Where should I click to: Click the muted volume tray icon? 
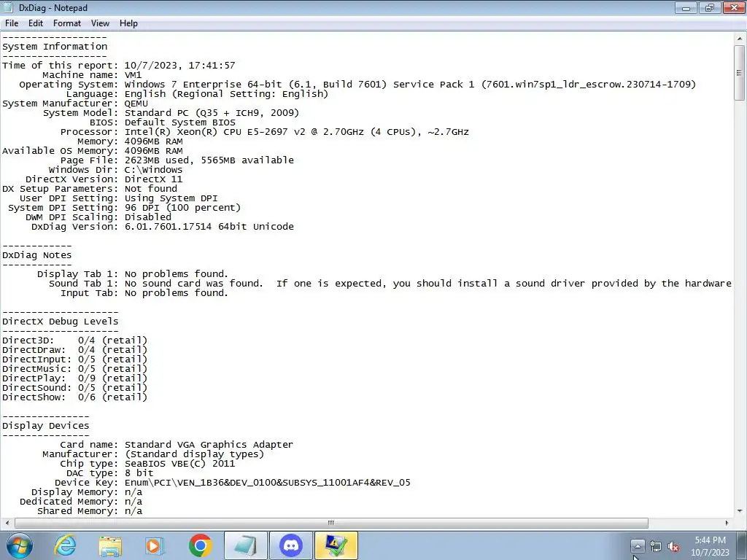click(x=673, y=547)
